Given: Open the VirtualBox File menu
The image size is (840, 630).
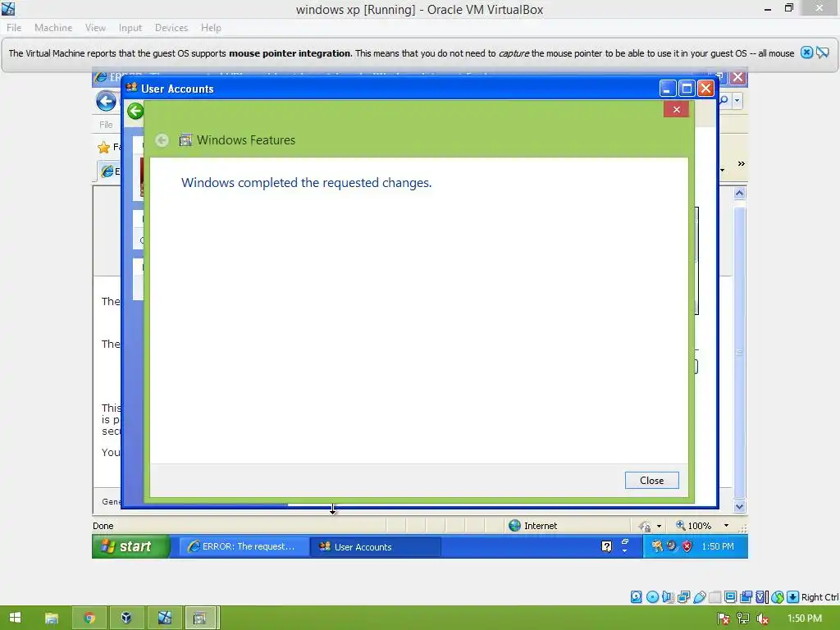Looking at the screenshot, I should coord(14,28).
